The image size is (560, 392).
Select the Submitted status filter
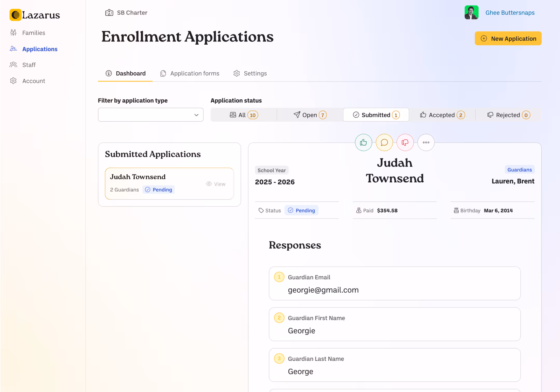376,115
